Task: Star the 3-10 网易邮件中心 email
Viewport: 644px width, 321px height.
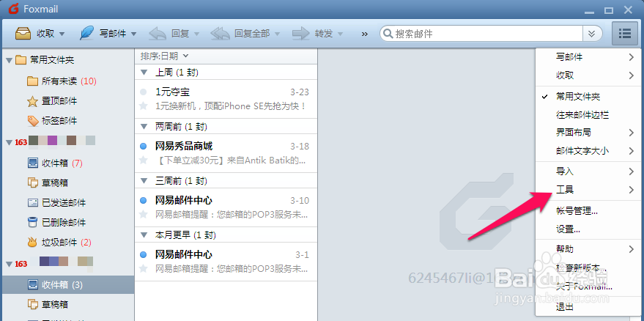Action: point(144,214)
